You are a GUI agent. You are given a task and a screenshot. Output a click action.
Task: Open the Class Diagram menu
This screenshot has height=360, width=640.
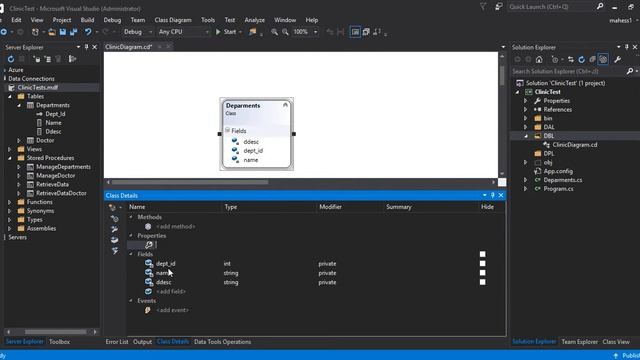[173, 20]
